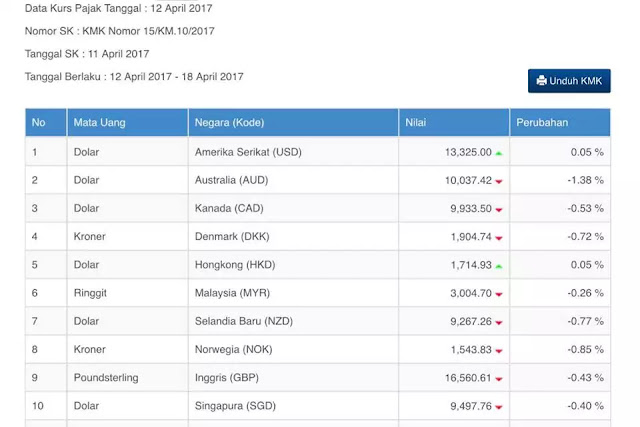640x427 pixels.
Task: Click the green up arrow beside 13,325.00
Action: pyautogui.click(x=499, y=153)
